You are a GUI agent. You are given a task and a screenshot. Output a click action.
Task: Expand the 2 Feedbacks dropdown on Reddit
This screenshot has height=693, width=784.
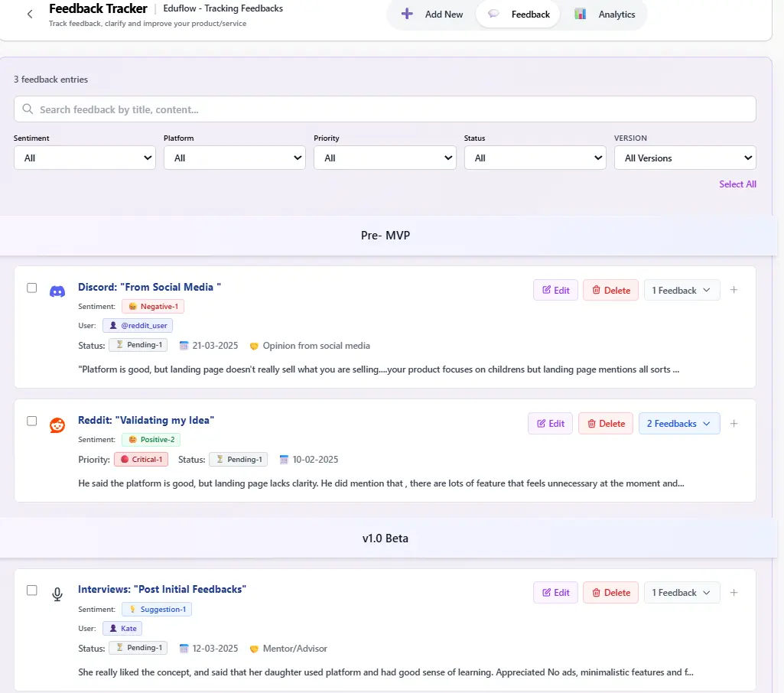point(679,424)
